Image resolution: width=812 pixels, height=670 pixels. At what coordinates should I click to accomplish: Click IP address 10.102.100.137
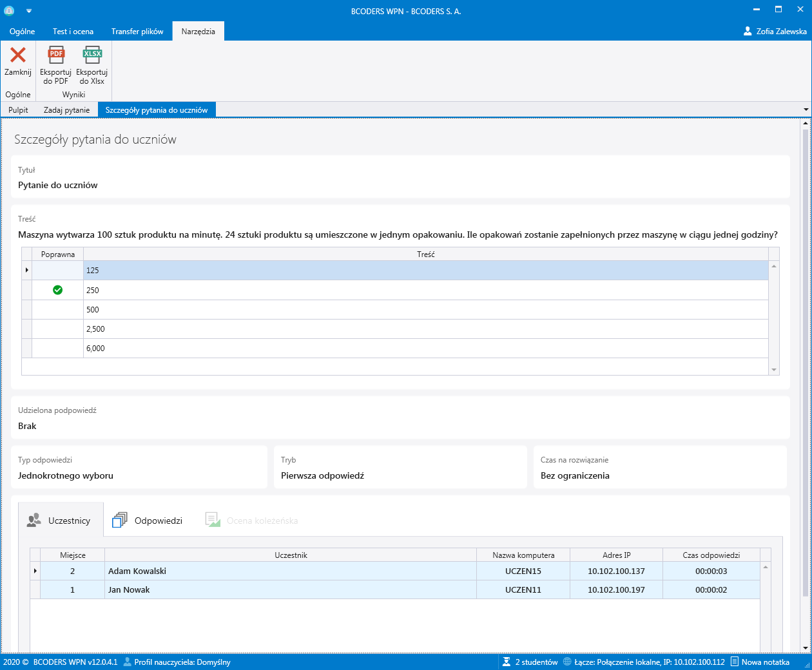coord(616,571)
